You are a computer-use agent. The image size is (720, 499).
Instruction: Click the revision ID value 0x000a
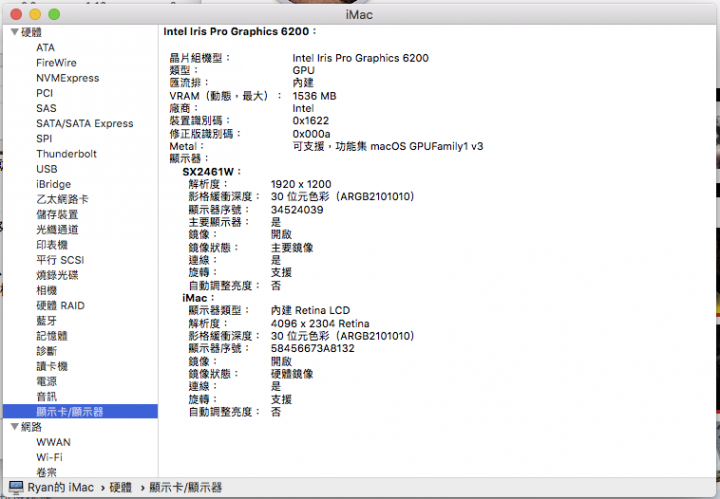point(311,134)
